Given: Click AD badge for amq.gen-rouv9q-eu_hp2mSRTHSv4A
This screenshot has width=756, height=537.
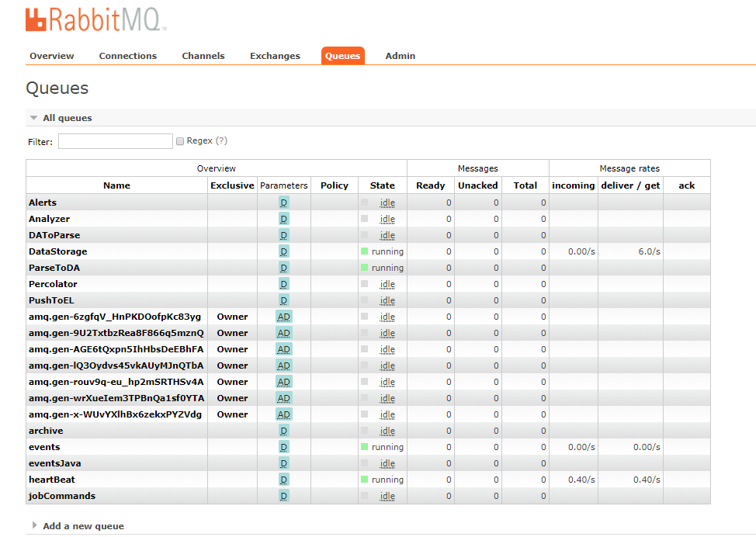Looking at the screenshot, I should pos(284,383).
